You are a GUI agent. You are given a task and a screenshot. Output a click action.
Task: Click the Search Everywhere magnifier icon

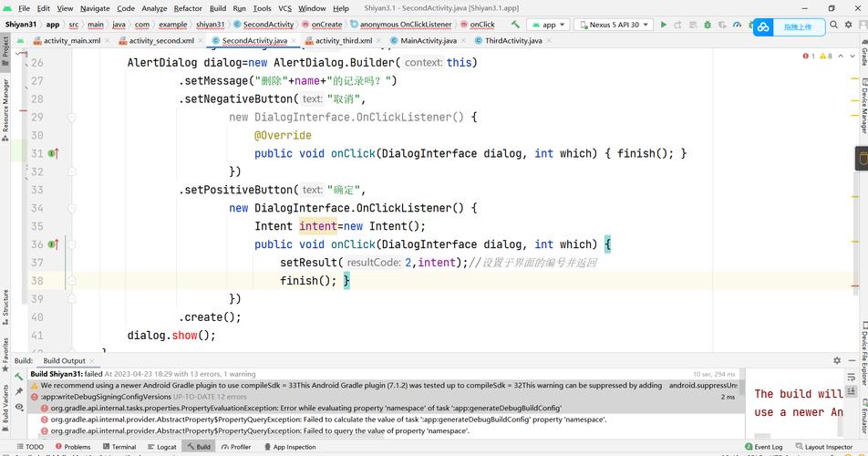[832, 25]
